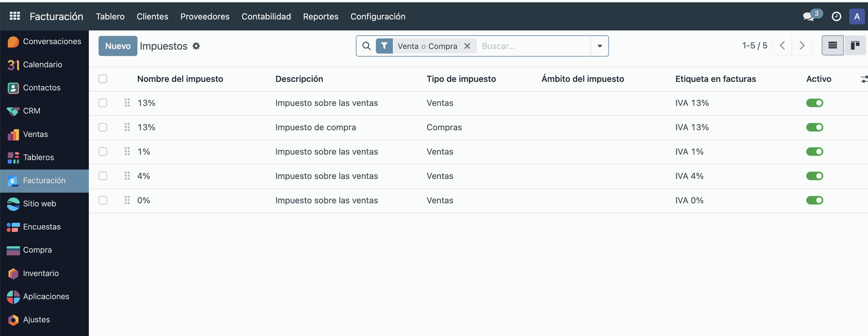
Task: Open the Contactos app in sidebar
Action: tap(44, 88)
